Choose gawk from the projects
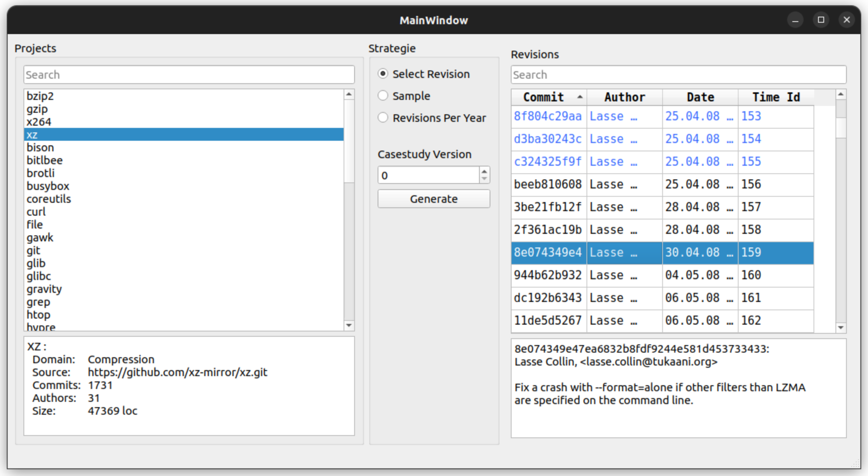Screen dimensions: 868x476 pyautogui.click(x=184, y=237)
